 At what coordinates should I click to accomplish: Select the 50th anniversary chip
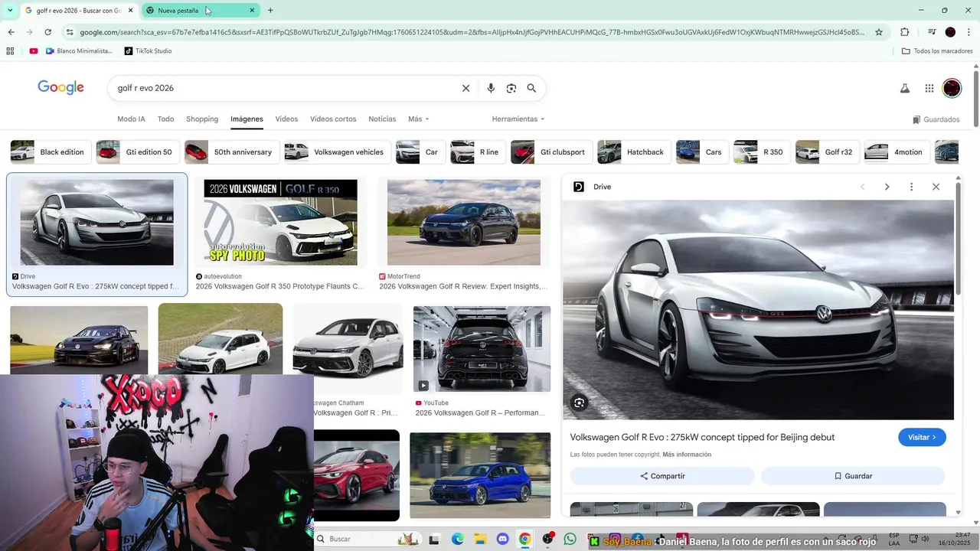tap(231, 152)
